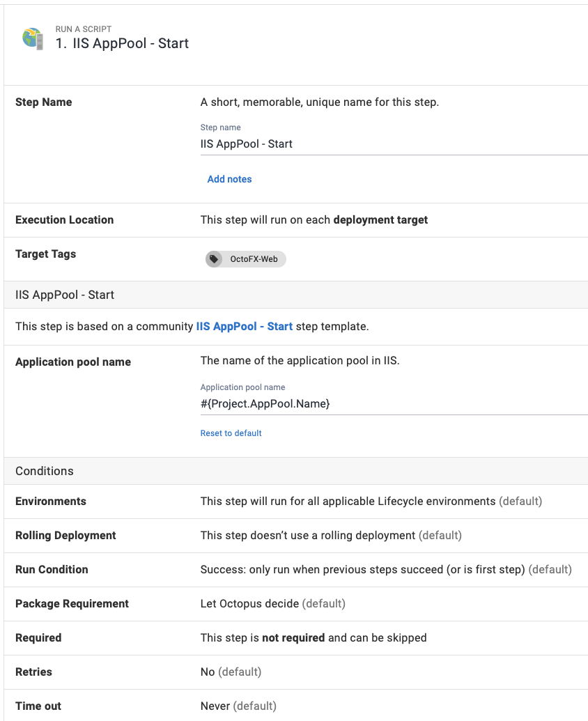This screenshot has width=588, height=721.
Task: Open the Add notes link
Action: [x=229, y=179]
